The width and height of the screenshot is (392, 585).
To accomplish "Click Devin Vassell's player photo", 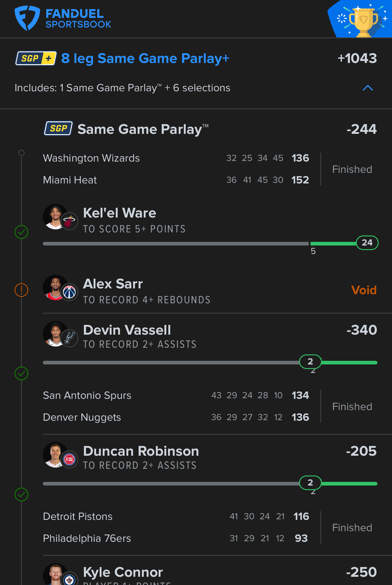I will [x=55, y=334].
